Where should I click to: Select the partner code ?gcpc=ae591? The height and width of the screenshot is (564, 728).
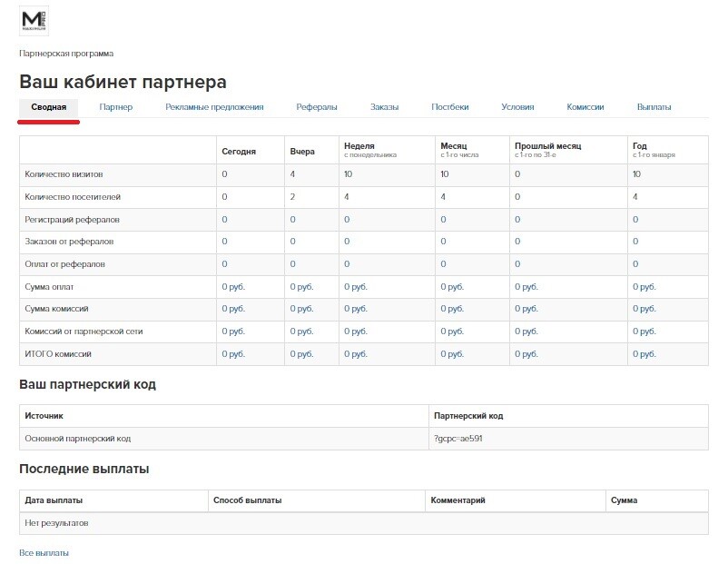[x=458, y=438]
